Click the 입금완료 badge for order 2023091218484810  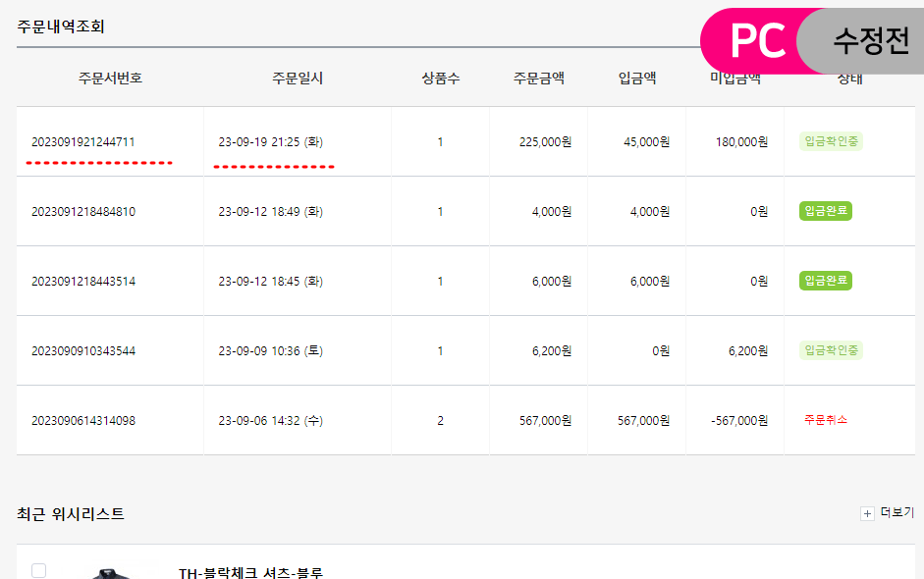click(x=825, y=211)
